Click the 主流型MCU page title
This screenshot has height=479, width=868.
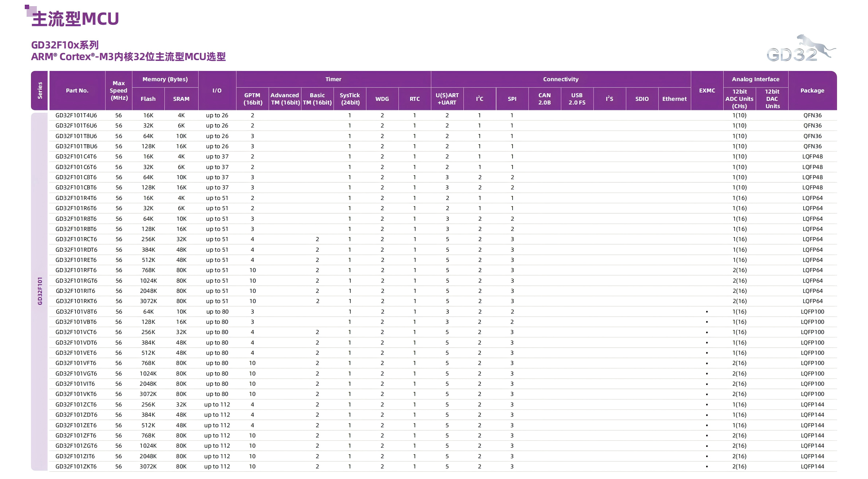[75, 19]
